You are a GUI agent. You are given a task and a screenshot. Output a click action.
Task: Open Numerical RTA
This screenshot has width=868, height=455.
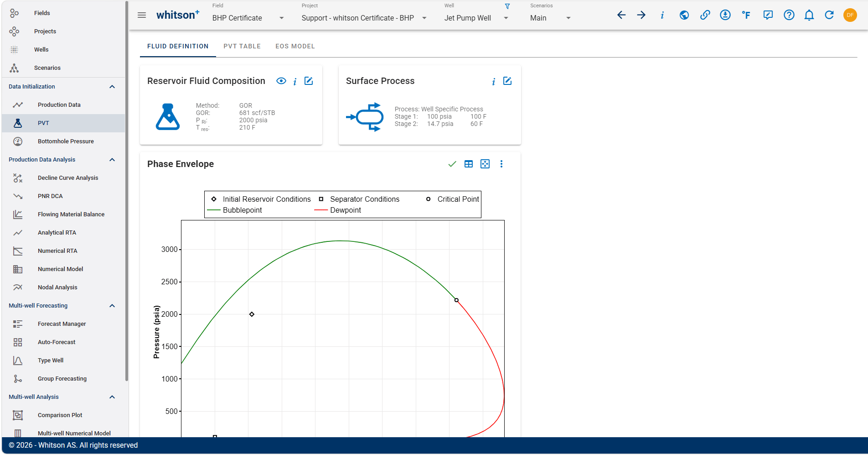click(63, 251)
